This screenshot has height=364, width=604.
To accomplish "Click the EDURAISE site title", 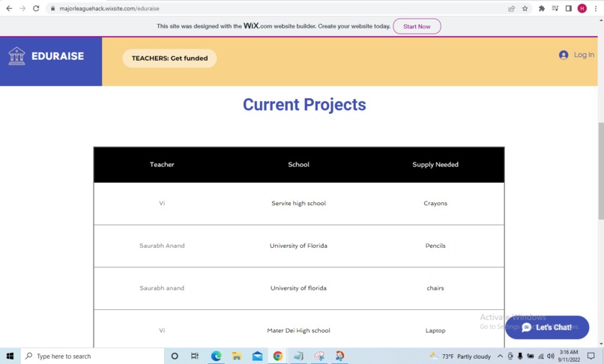I will click(x=58, y=56).
